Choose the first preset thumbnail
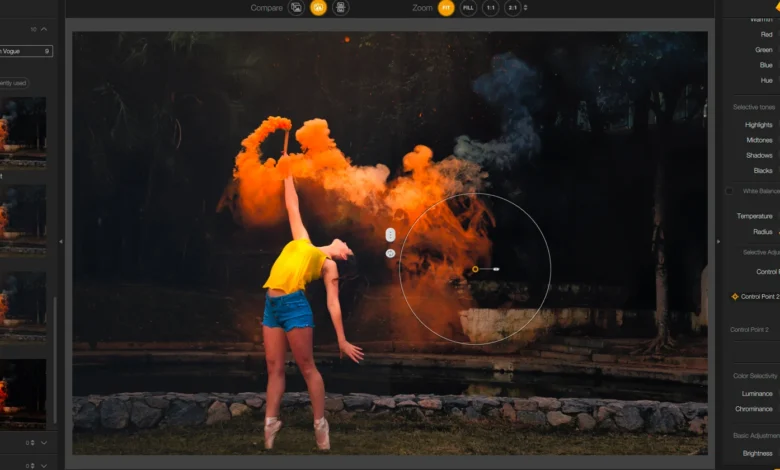 point(23,132)
